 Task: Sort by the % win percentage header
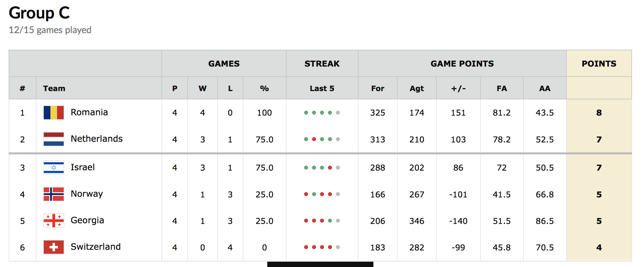264,88
